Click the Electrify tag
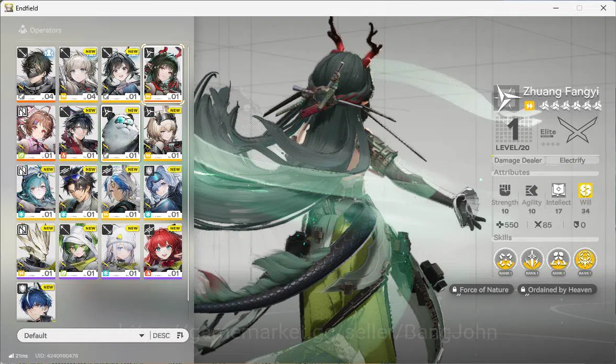Screen dimensions: 616x364 [x=572, y=161]
